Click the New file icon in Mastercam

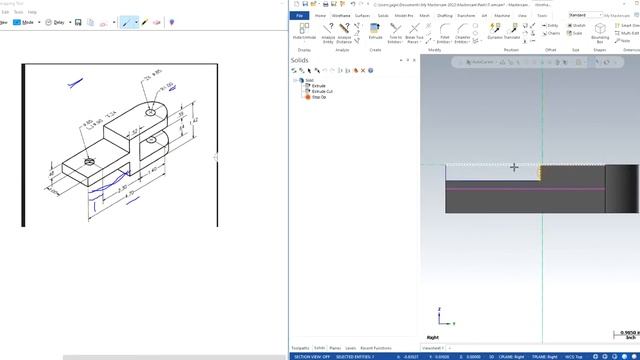pyautogui.click(x=296, y=4)
